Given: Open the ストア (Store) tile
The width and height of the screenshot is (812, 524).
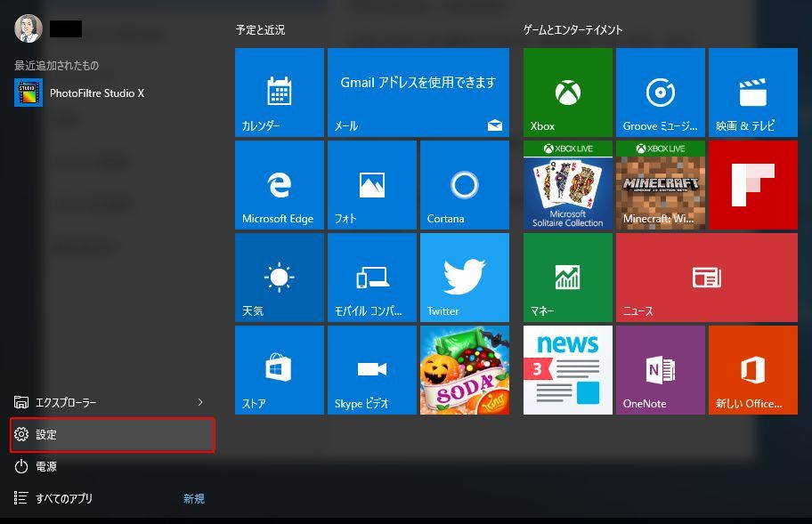Looking at the screenshot, I should coord(279,370).
